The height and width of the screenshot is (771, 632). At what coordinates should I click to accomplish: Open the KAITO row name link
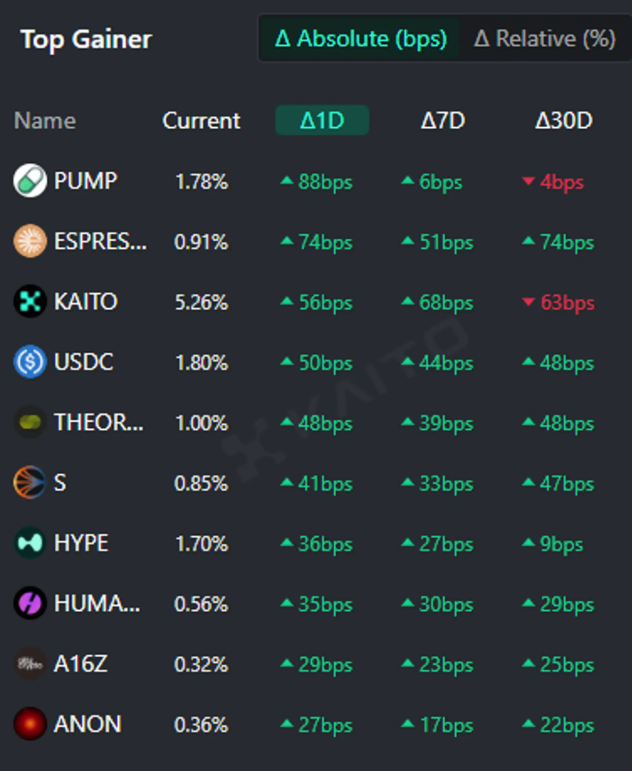point(86,302)
